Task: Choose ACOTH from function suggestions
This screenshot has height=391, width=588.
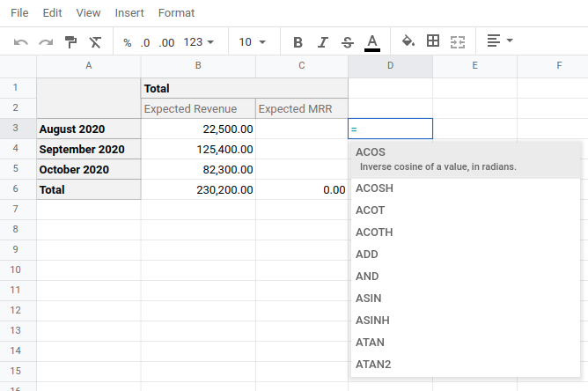Action: (x=466, y=232)
